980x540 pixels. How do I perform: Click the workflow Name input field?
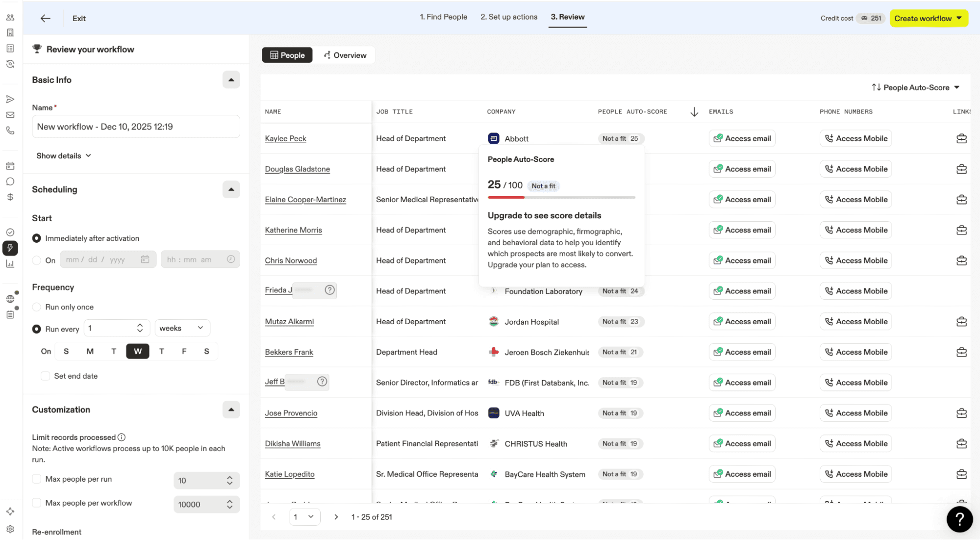tap(136, 127)
